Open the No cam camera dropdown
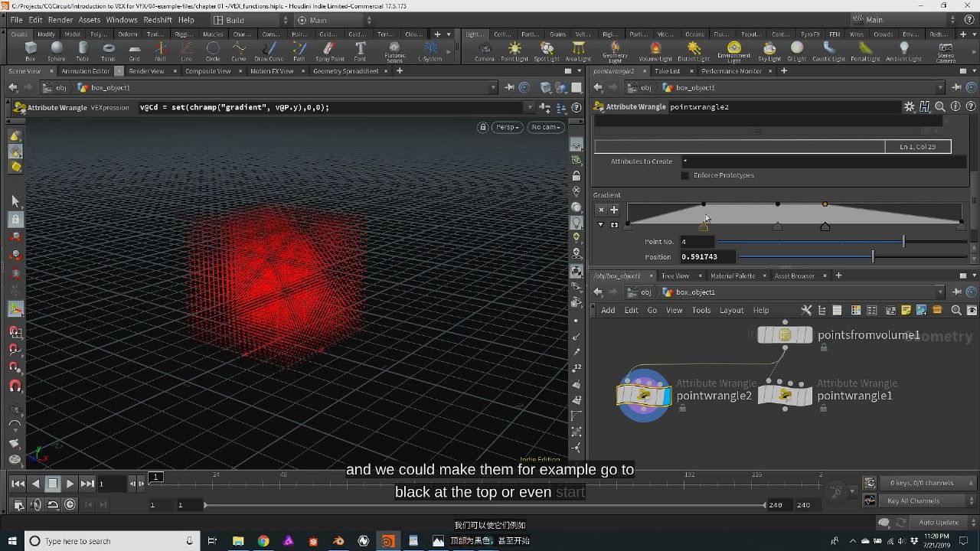Screen dimensions: 980x551 pyautogui.click(x=546, y=127)
